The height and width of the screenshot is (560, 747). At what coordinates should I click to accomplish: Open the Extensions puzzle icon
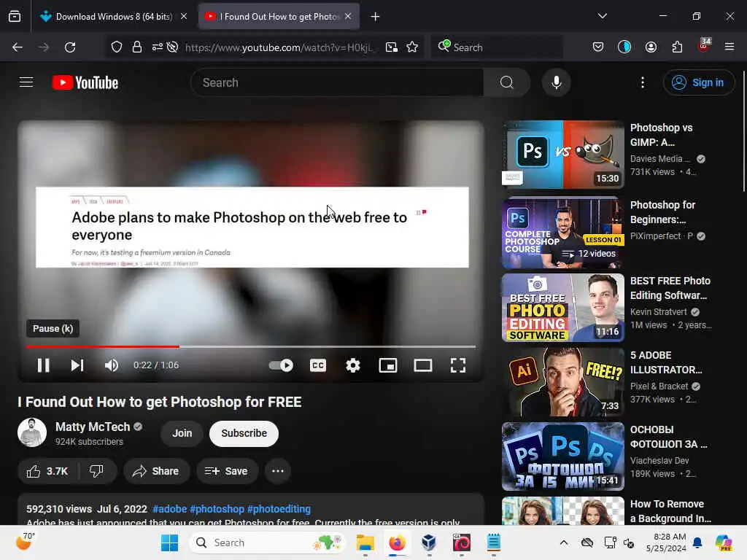677,47
